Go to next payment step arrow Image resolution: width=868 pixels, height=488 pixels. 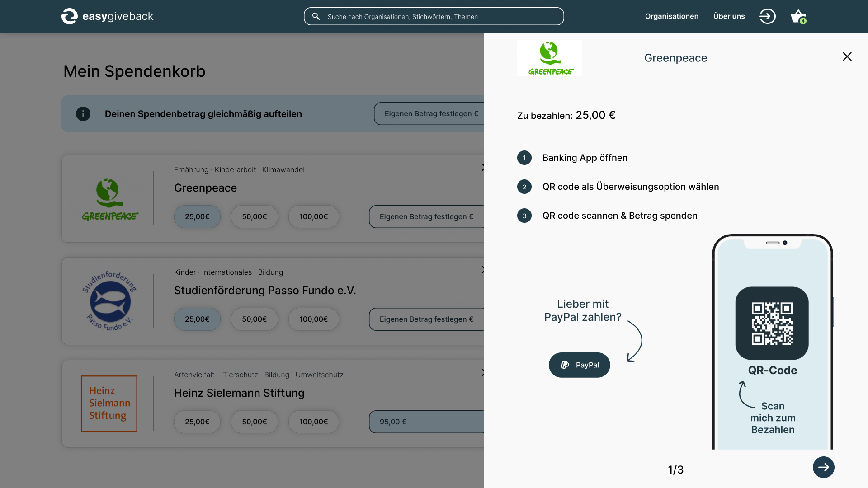[824, 467]
